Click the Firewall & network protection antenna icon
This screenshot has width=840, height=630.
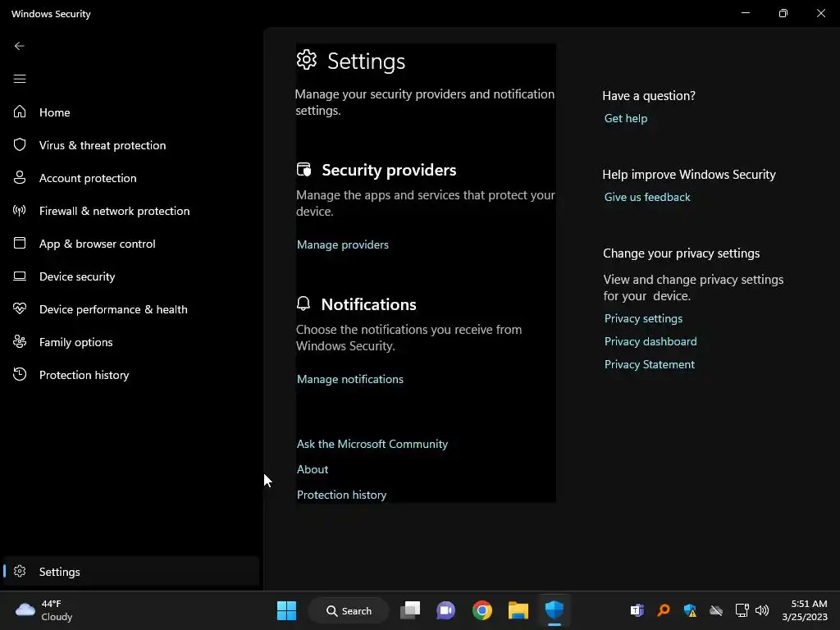click(20, 211)
